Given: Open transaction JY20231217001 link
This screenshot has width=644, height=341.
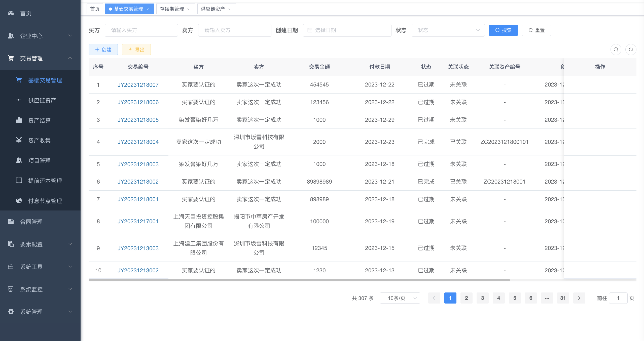Looking at the screenshot, I should pos(138,222).
